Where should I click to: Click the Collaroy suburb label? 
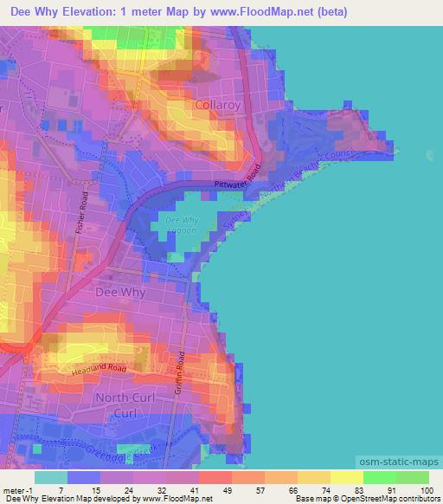(217, 105)
